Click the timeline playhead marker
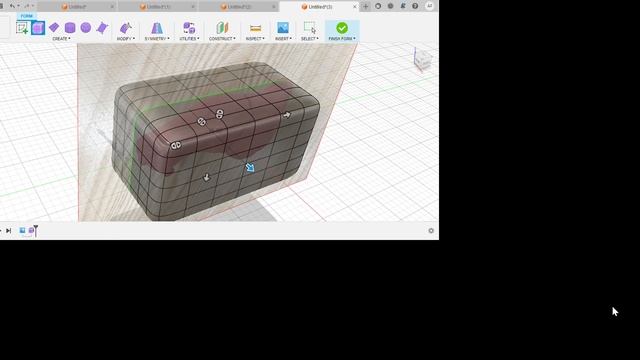 click(x=36, y=231)
